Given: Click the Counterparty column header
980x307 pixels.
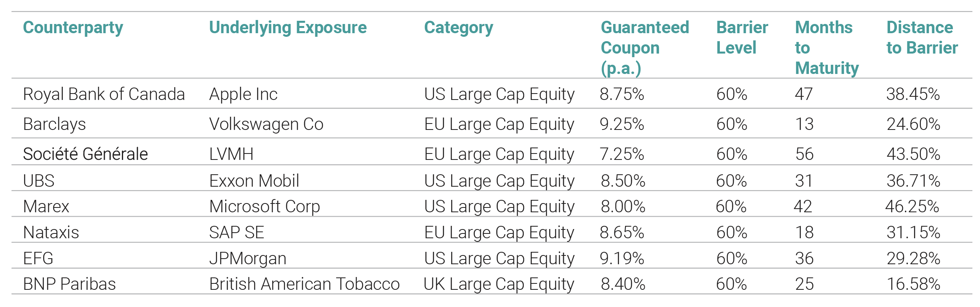Looking at the screenshot, I should pos(73,28).
